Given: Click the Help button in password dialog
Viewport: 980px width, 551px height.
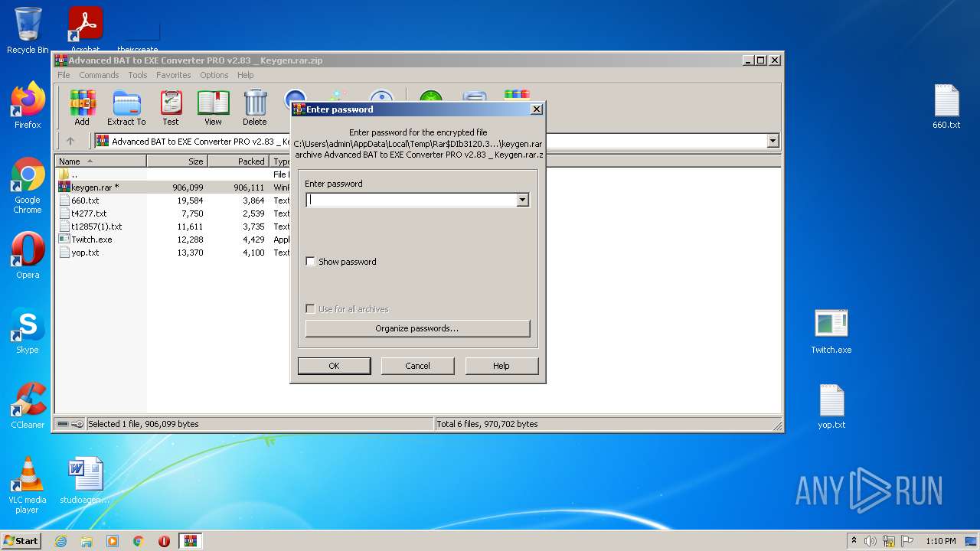Looking at the screenshot, I should pos(501,366).
